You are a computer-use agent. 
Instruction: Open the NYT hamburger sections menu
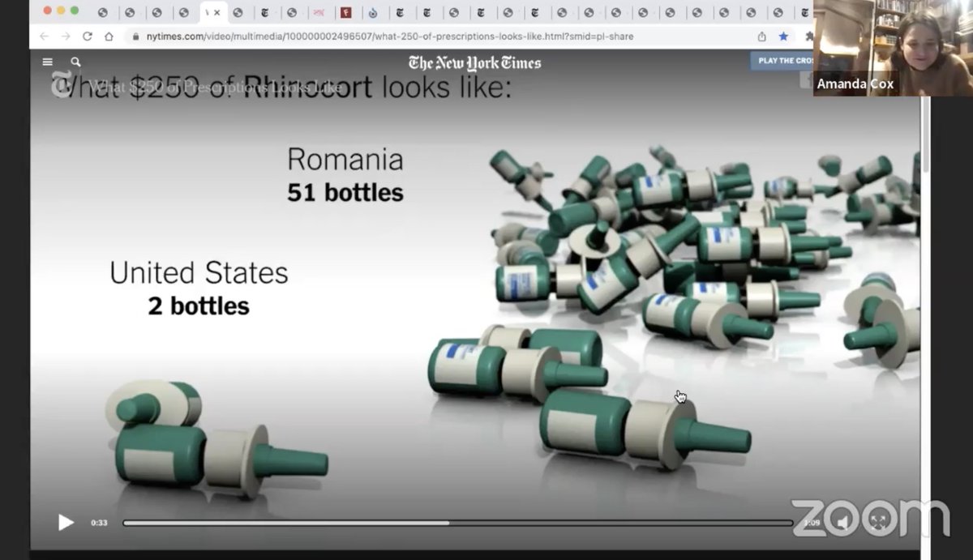(47, 62)
